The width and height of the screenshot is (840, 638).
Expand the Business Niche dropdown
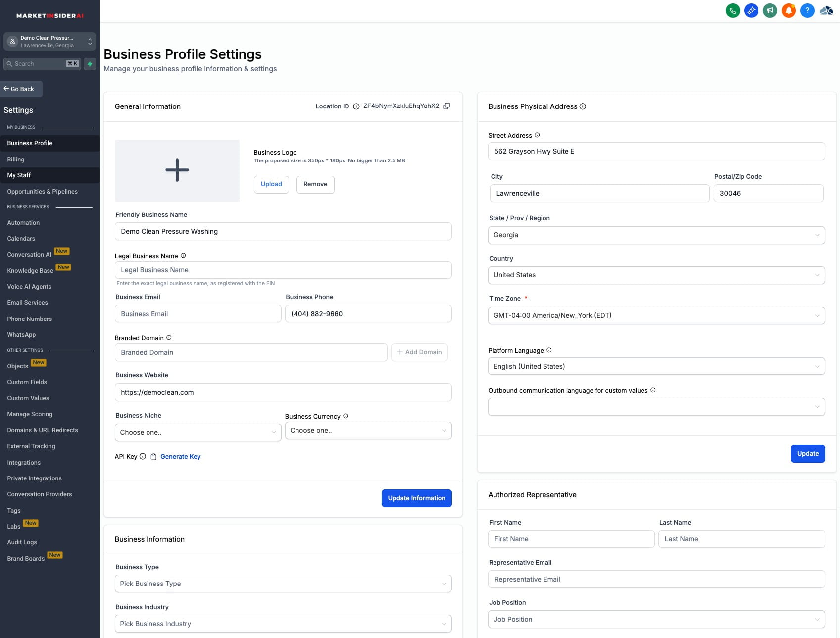(198, 432)
